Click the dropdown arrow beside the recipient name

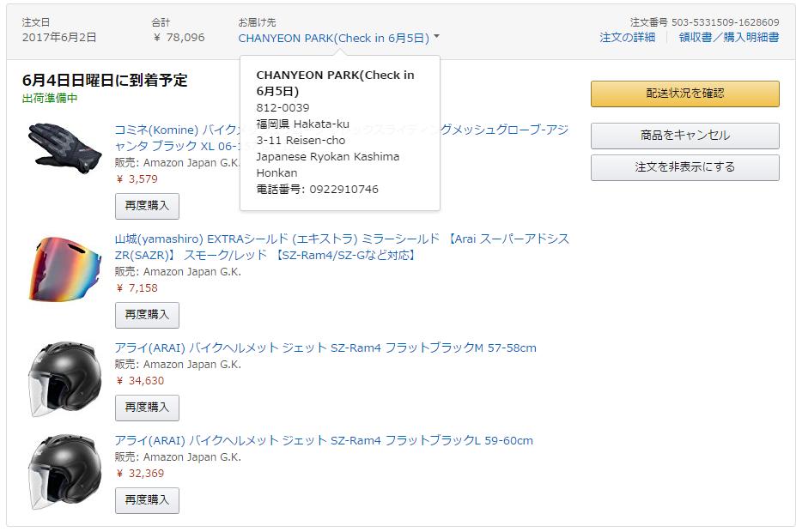click(x=436, y=38)
